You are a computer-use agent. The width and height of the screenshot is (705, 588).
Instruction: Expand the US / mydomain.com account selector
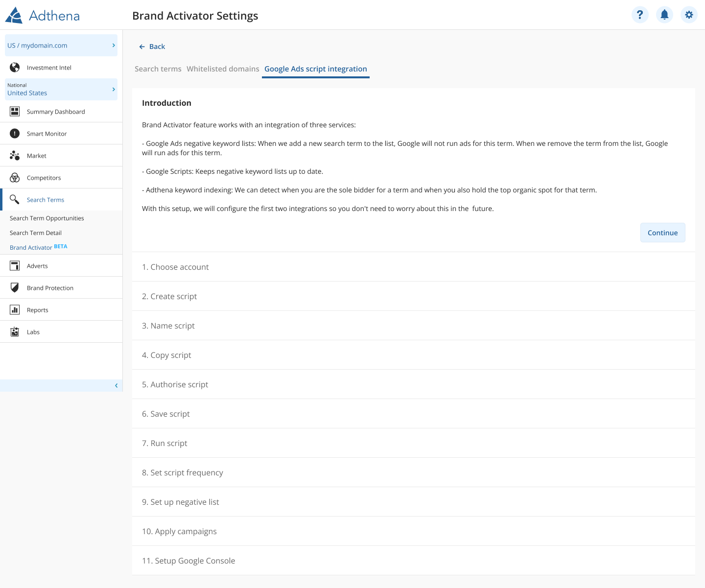[x=61, y=46]
